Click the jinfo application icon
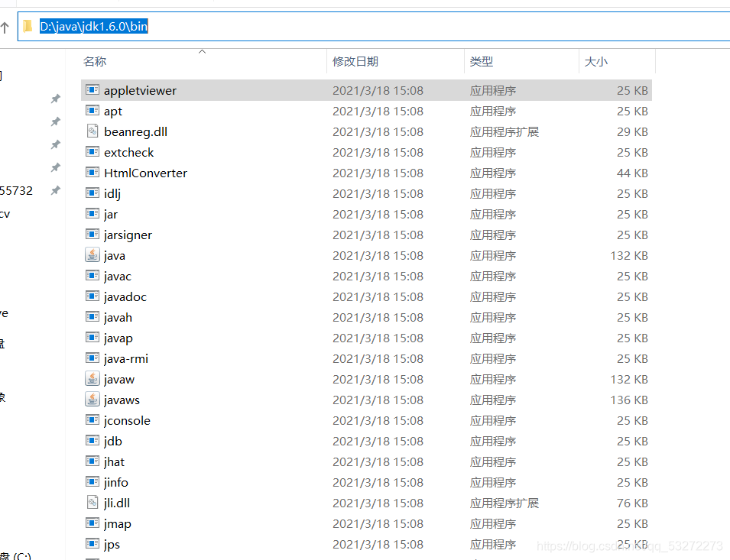The width and height of the screenshot is (730, 560). click(x=92, y=481)
